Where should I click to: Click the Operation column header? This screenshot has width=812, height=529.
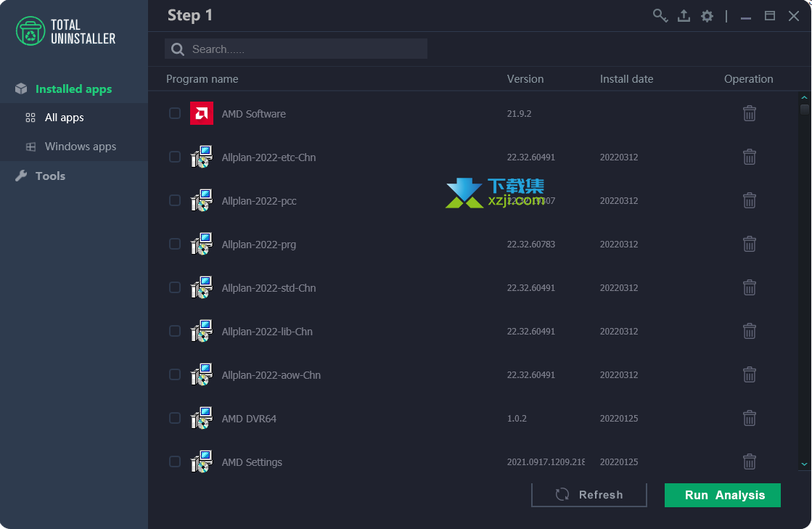tap(748, 78)
